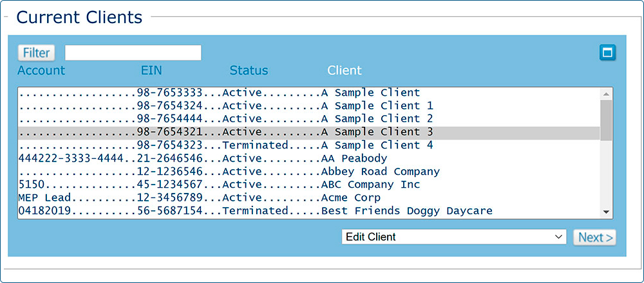
Task: Click the Filter button
Action: [x=37, y=53]
